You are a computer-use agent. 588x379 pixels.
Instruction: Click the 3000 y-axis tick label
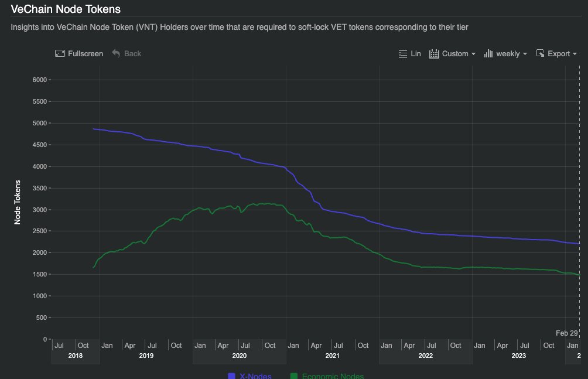point(40,210)
